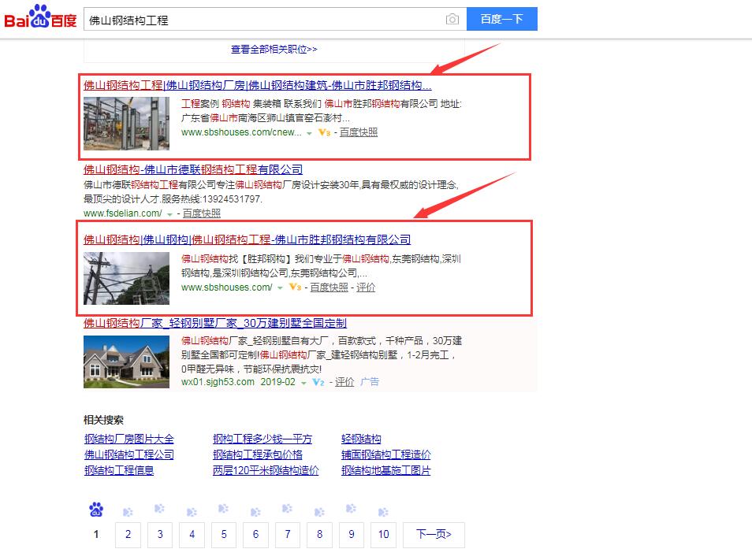Click the search box containing 佛山钢结构工程
This screenshot has height=560, width=752.
264,20
